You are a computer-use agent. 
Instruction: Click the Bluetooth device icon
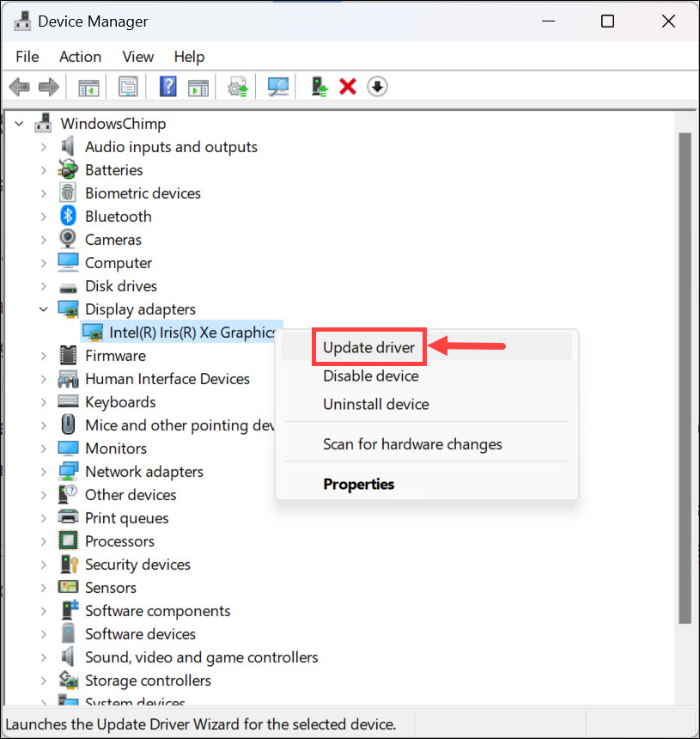tap(68, 217)
